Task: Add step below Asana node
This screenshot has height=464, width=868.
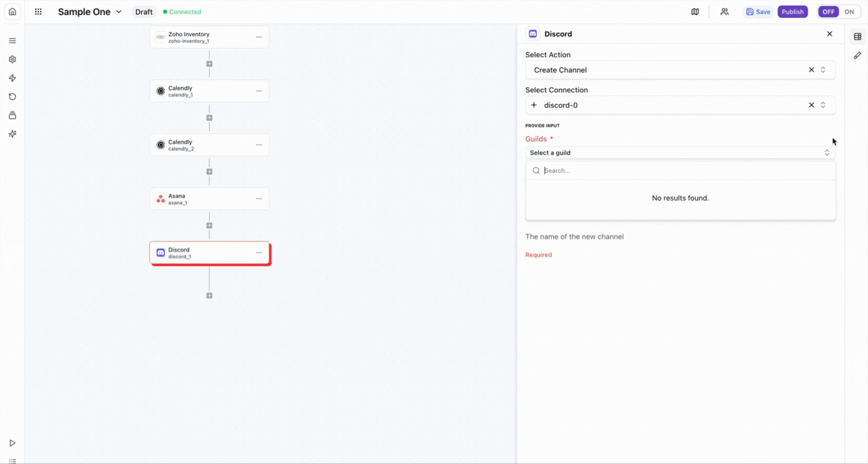Action: click(x=209, y=226)
